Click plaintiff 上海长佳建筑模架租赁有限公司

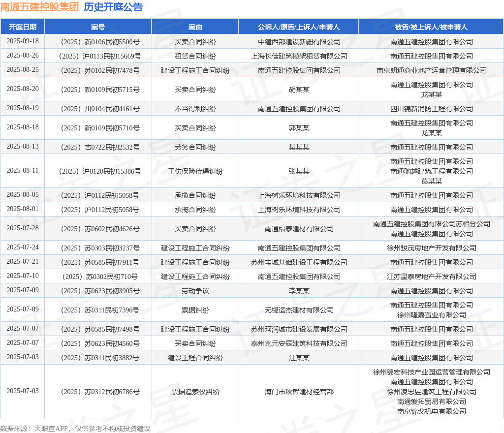coord(299,56)
